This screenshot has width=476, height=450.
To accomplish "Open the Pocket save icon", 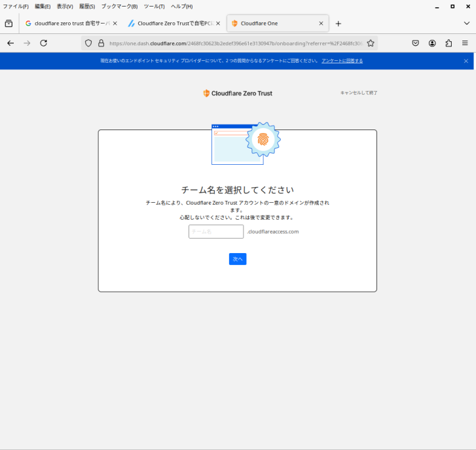I will point(416,43).
